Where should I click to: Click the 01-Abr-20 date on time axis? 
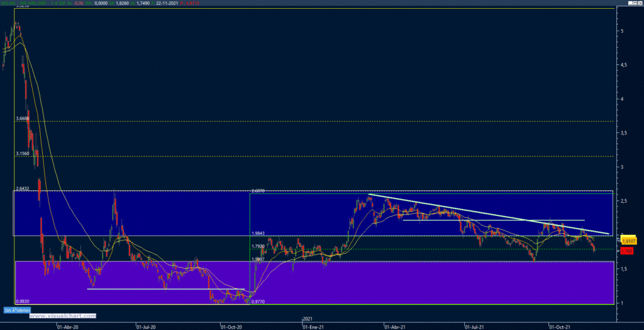(67, 327)
